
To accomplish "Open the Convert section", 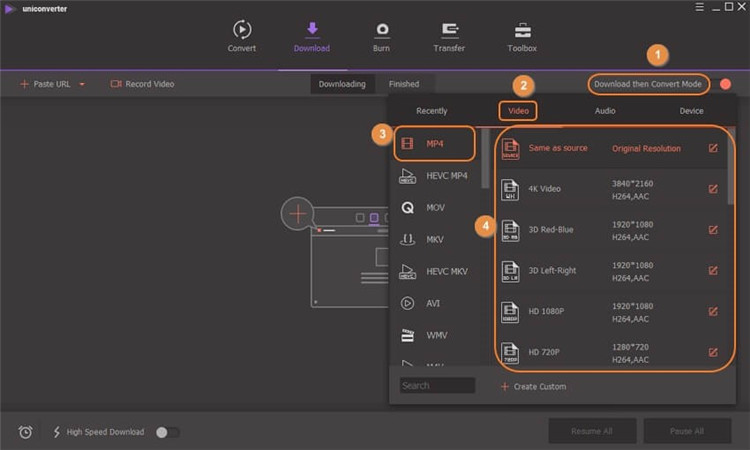I will [242, 36].
